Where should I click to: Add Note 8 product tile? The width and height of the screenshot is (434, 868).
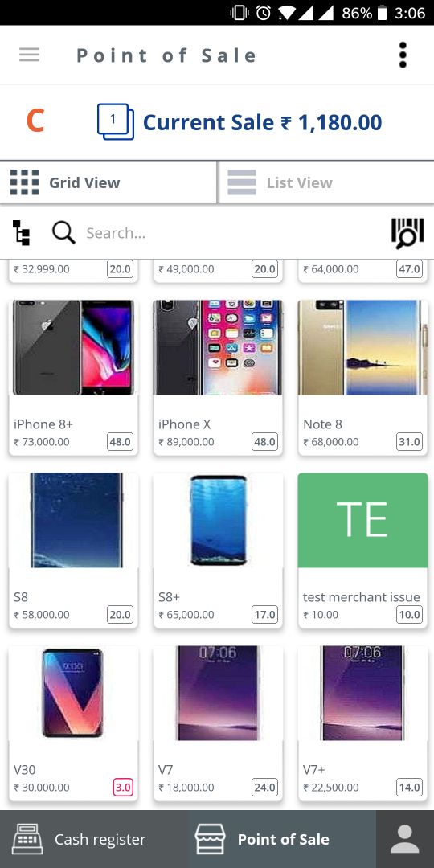[x=363, y=378]
